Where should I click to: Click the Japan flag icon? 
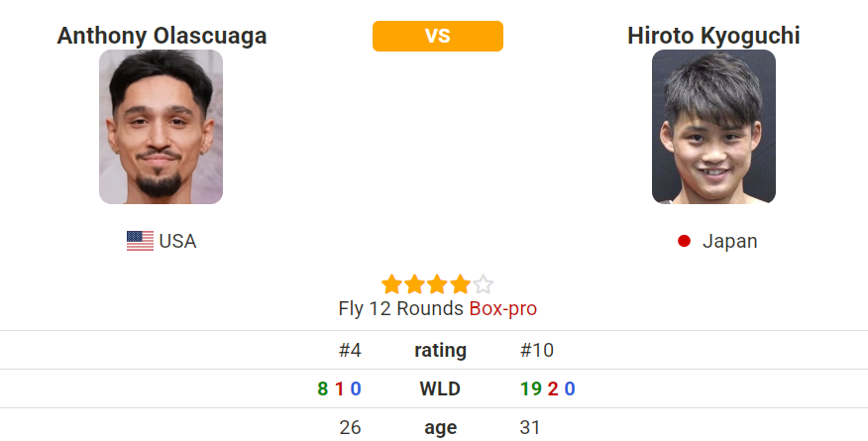pos(685,241)
